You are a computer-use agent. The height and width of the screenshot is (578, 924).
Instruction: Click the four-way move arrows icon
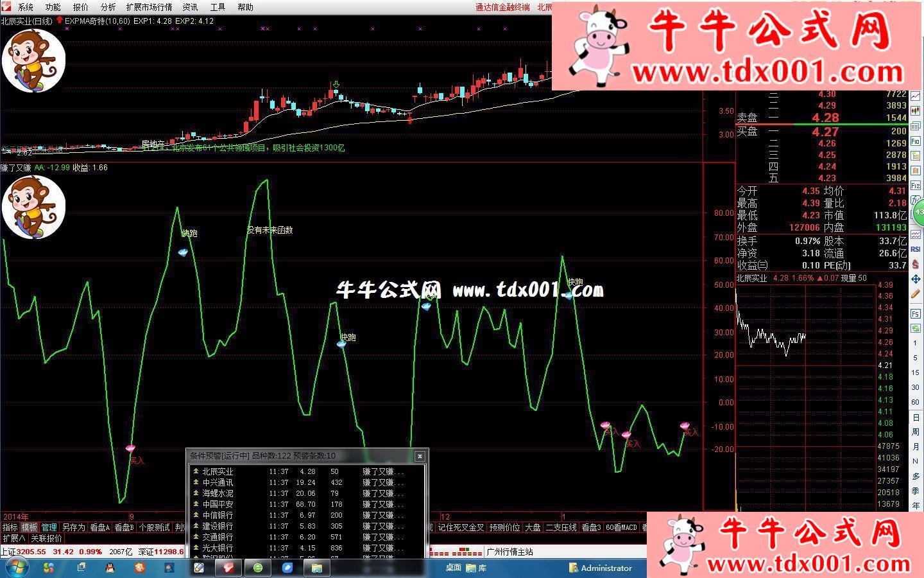click(916, 279)
